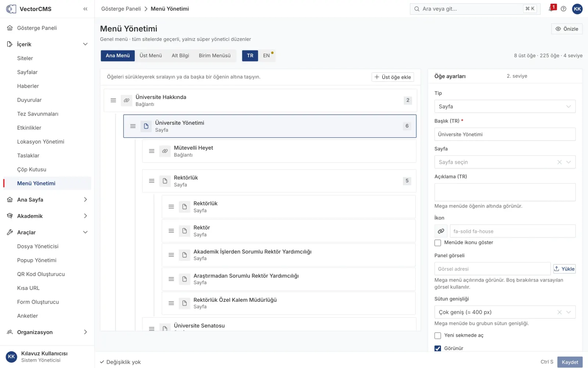
Task: Click the Yükle upload button
Action: 564,269
